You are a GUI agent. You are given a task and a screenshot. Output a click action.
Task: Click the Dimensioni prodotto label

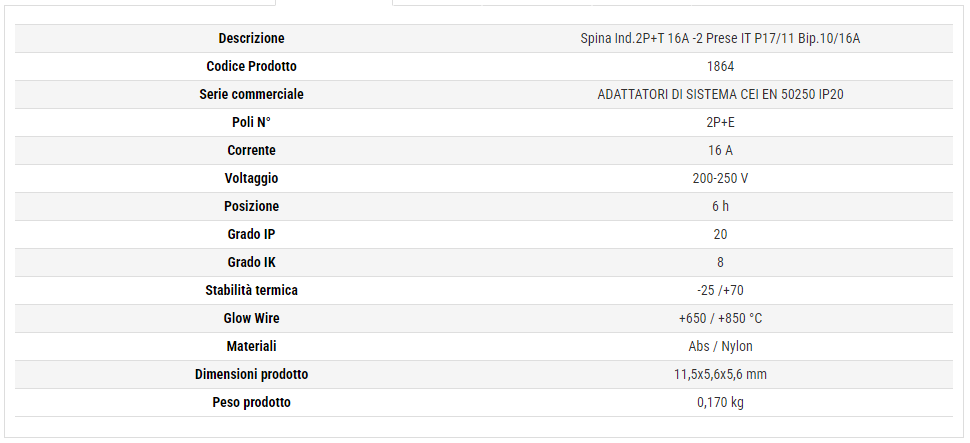pos(251,375)
